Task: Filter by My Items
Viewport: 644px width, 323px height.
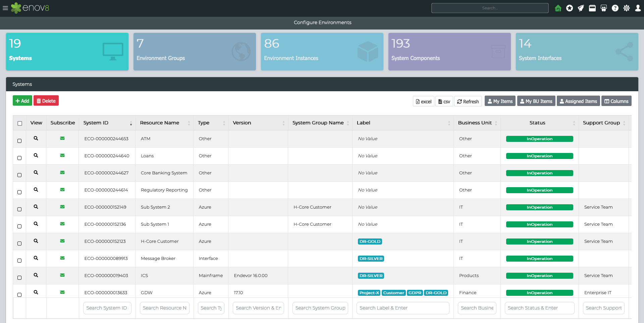Action: [500, 101]
